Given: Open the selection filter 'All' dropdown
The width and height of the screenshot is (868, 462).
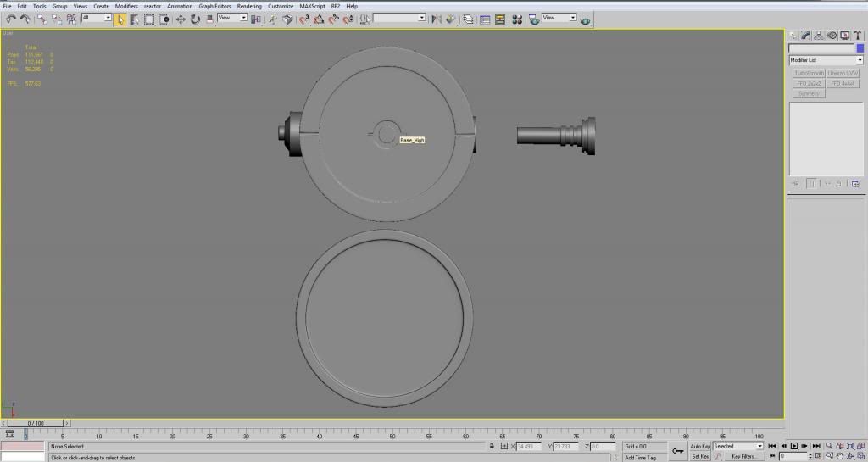Looking at the screenshot, I should [97, 18].
